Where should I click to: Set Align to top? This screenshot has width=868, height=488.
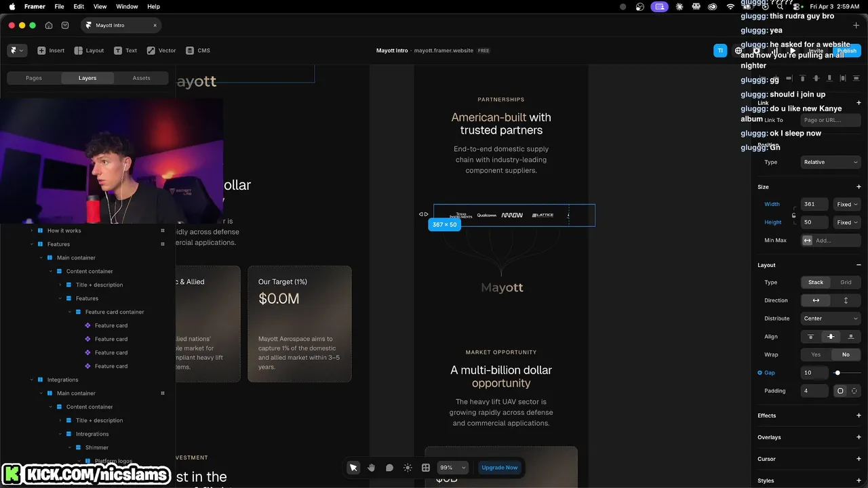click(811, 336)
